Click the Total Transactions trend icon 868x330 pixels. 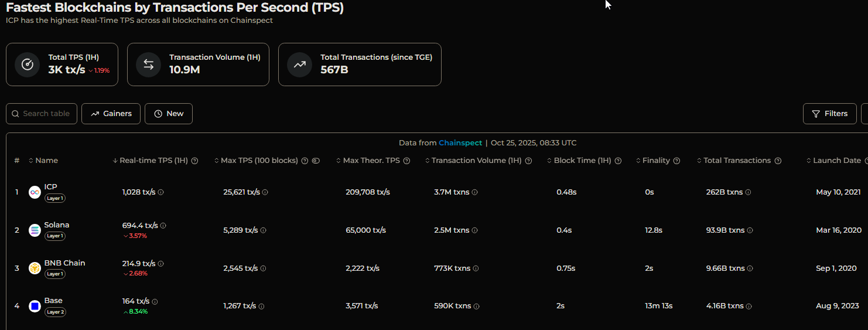click(x=299, y=64)
